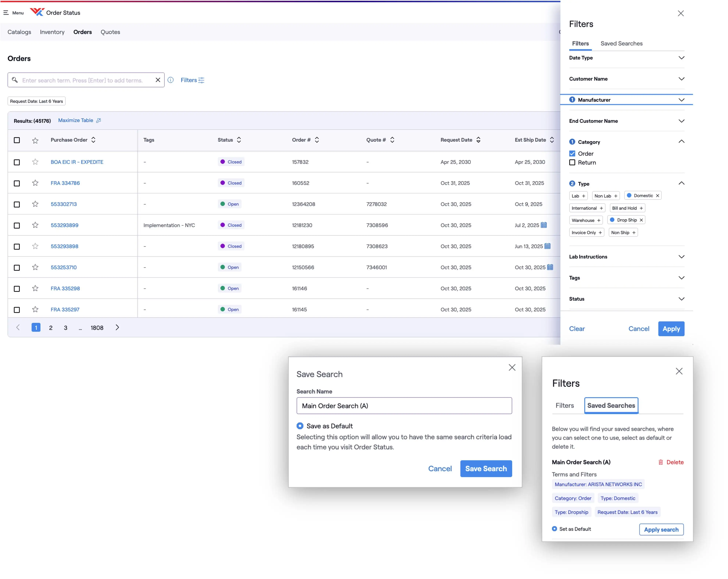Click the search info icon
728x579 pixels.
pos(171,80)
